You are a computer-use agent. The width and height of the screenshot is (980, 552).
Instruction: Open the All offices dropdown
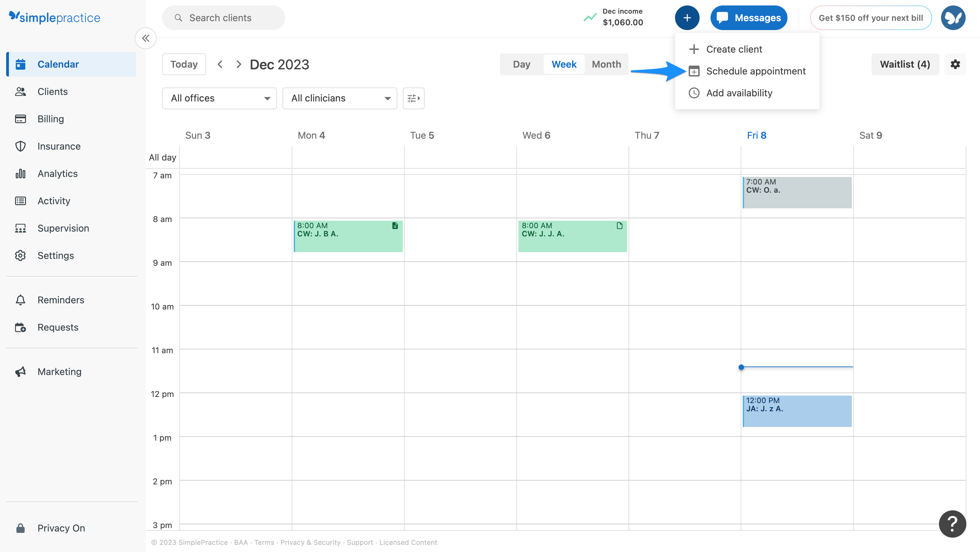(x=219, y=98)
